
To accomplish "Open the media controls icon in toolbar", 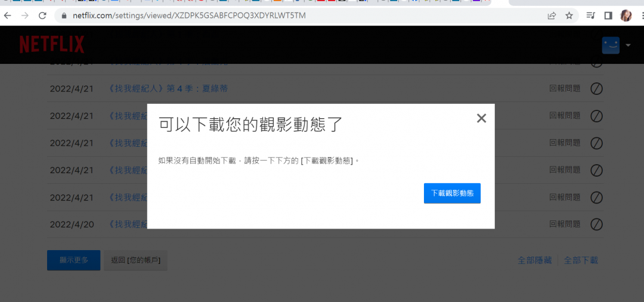I will coord(590,16).
